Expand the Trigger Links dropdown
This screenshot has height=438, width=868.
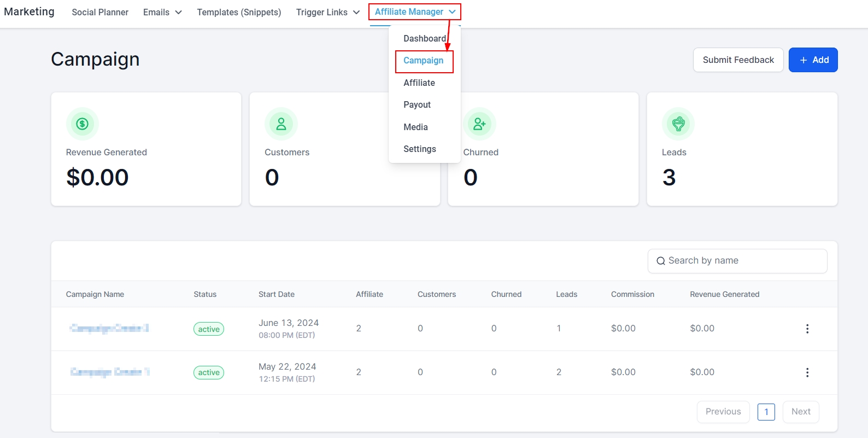point(327,12)
